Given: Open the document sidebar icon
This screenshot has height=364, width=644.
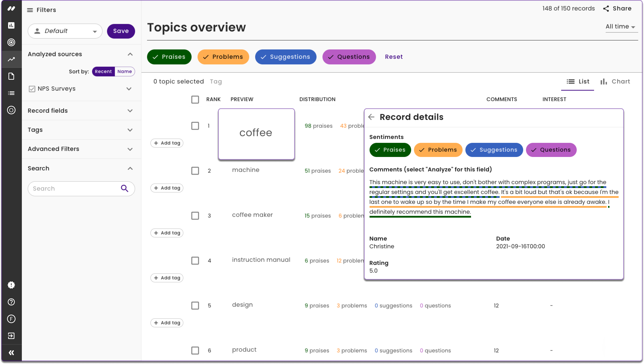Looking at the screenshot, I should (x=11, y=76).
